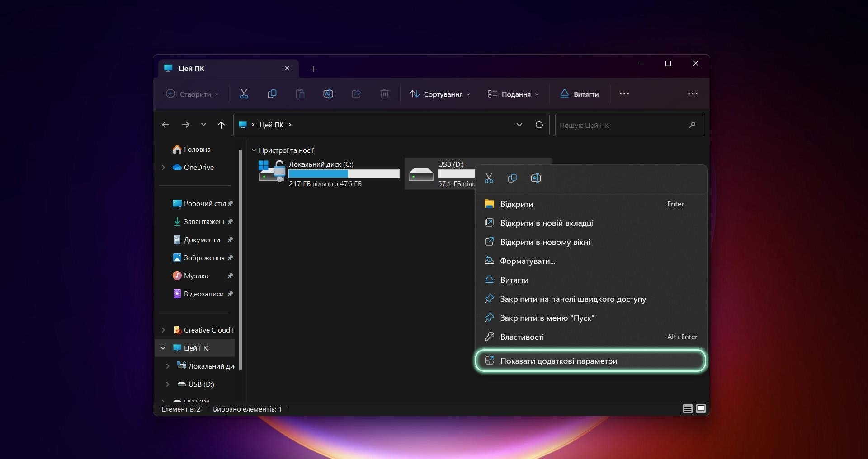The image size is (868, 459).
Task: Select Форматувати… from the context menu
Action: 528,261
